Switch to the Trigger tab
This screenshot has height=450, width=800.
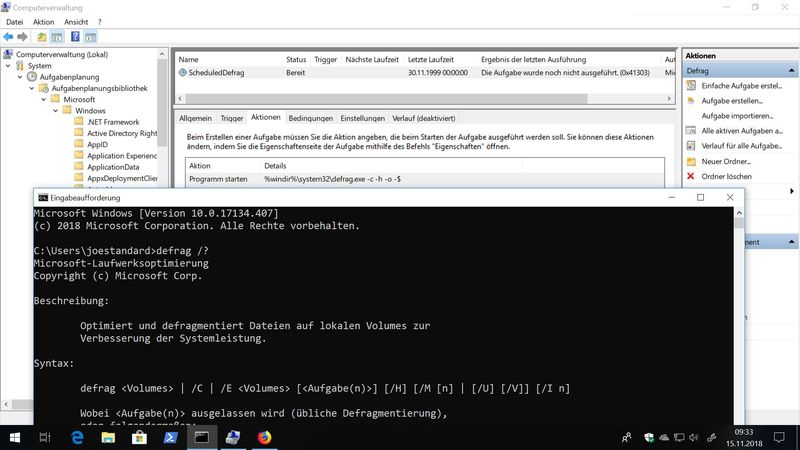pos(232,118)
